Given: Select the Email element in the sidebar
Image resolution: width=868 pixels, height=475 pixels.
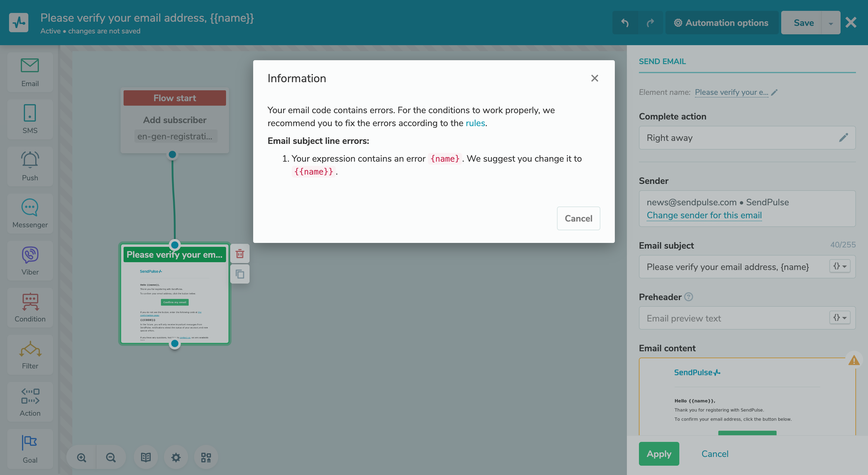Looking at the screenshot, I should coord(30,72).
